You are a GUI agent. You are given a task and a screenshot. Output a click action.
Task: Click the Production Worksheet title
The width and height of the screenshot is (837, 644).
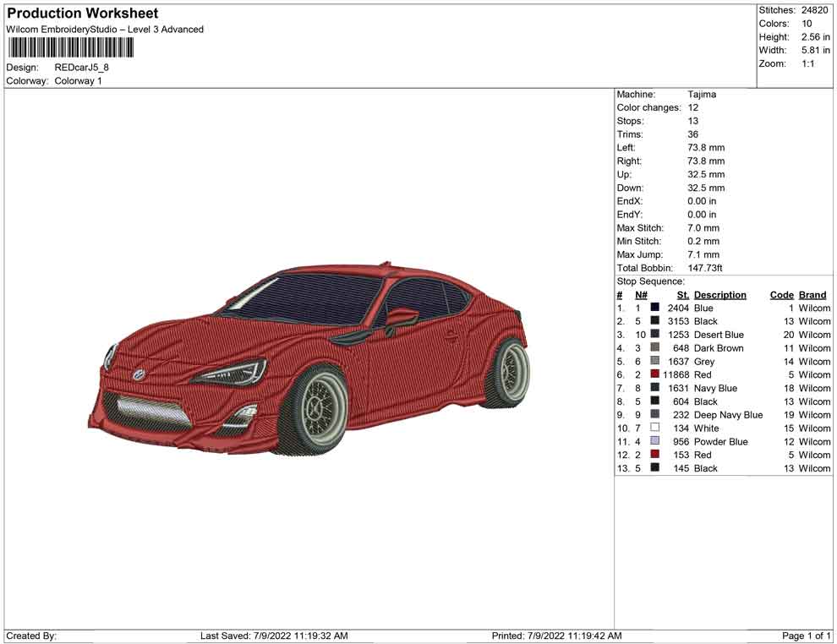(x=82, y=14)
